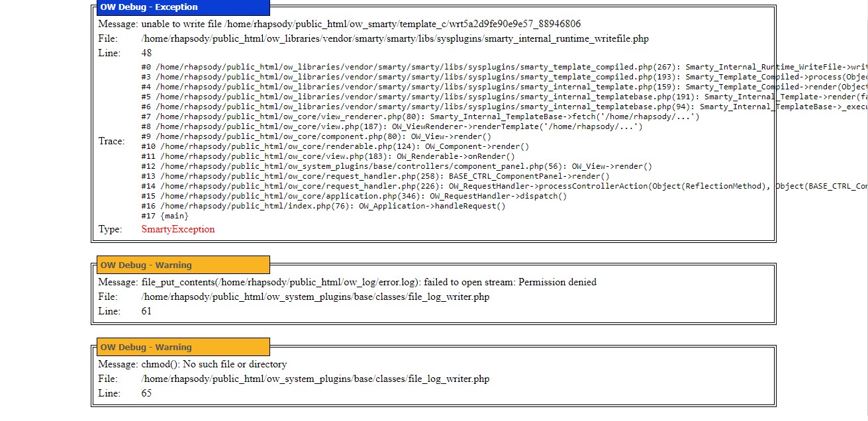Click the smarty_internal_runtime_writefile.php file path
Screen dimensions: 868x421
pyautogui.click(x=395, y=38)
